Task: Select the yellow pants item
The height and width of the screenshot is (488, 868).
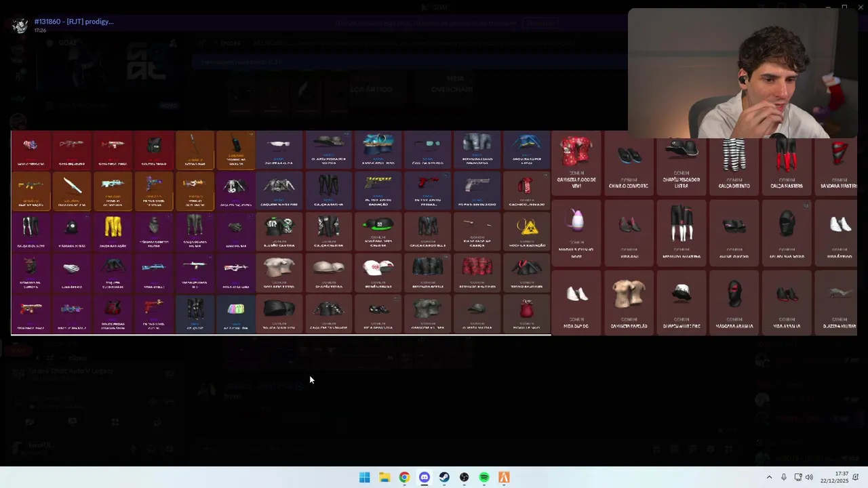Action: coord(113,232)
